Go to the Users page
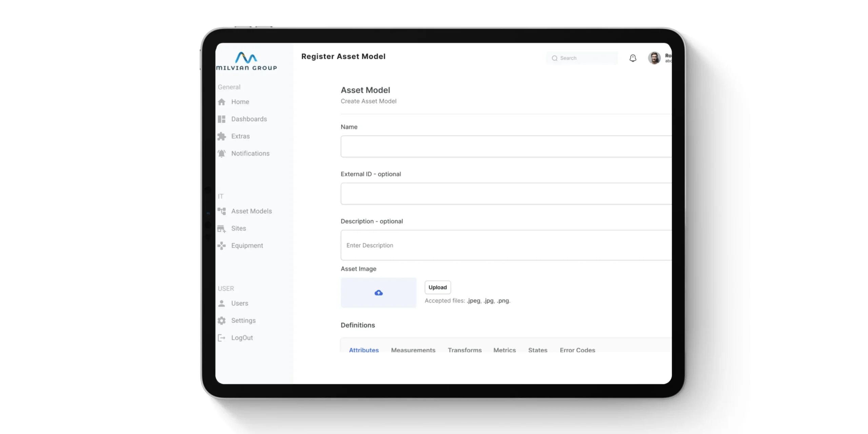This screenshot has width=868, height=434. (239, 303)
